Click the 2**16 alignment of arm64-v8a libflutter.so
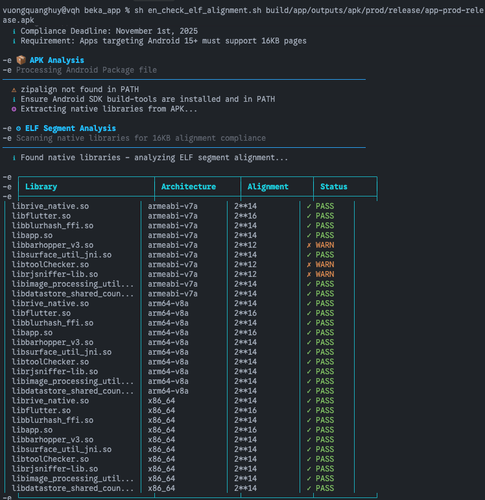This screenshot has width=485, height=500. point(245,313)
